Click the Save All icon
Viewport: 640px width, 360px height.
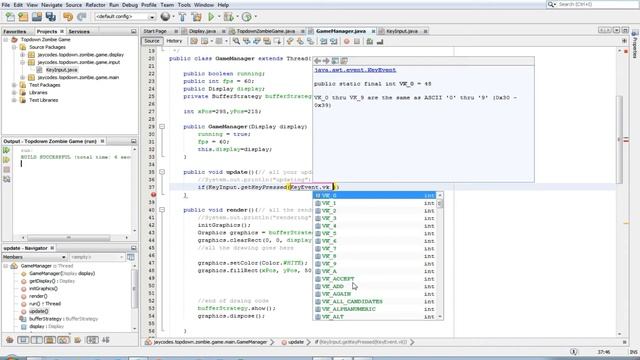click(x=51, y=17)
